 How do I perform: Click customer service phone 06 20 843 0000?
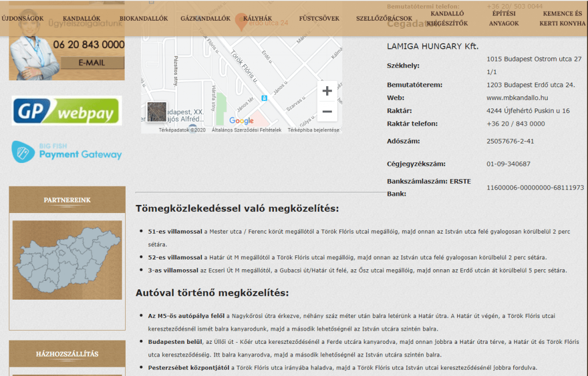coord(88,45)
